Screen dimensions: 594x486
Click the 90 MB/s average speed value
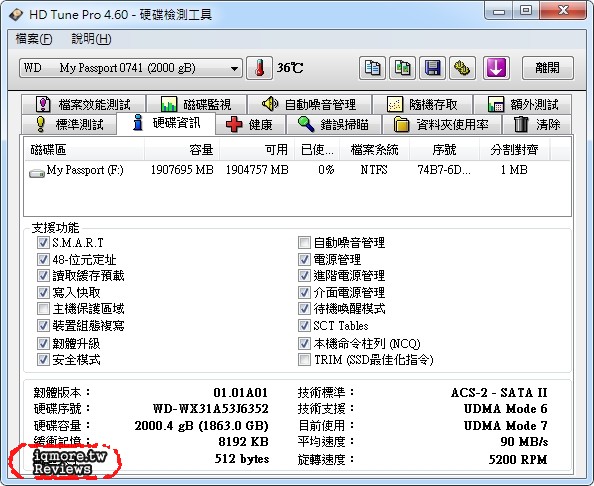pyautogui.click(x=524, y=442)
